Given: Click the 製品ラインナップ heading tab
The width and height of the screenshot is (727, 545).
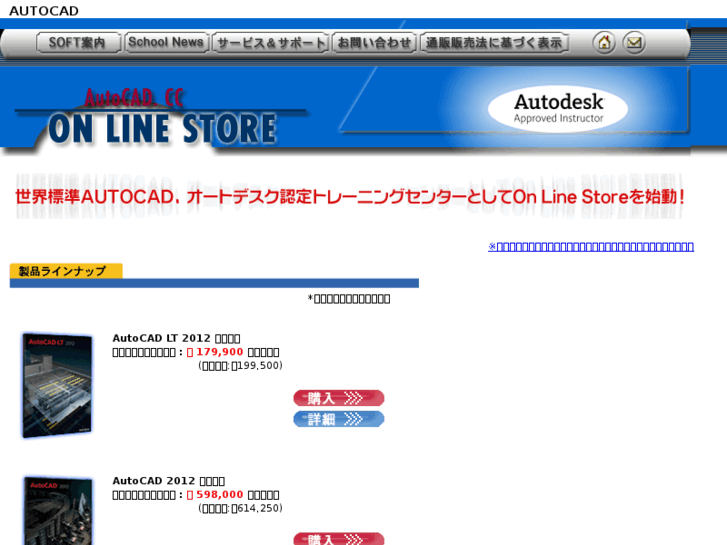Looking at the screenshot, I should coord(66,271).
